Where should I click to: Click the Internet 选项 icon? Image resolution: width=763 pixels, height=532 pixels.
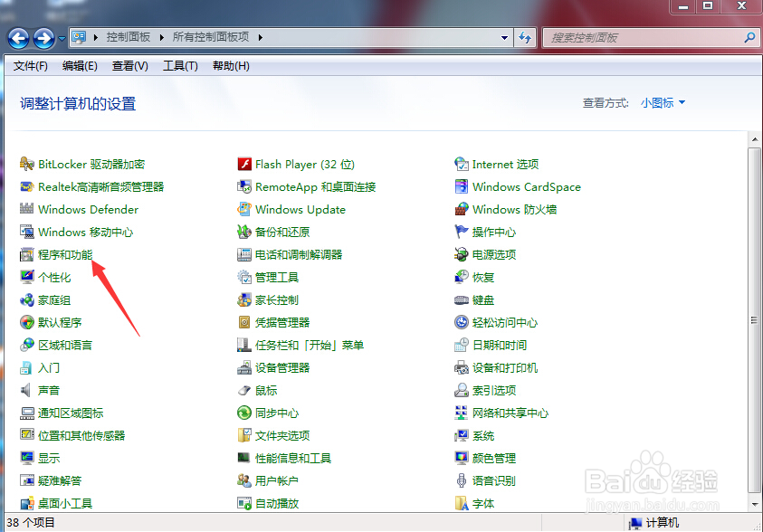tap(462, 164)
